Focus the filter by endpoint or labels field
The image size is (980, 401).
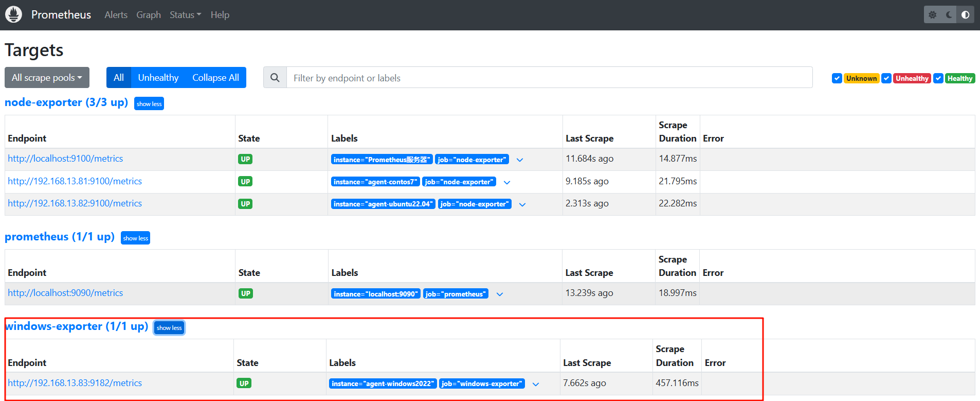(549, 78)
